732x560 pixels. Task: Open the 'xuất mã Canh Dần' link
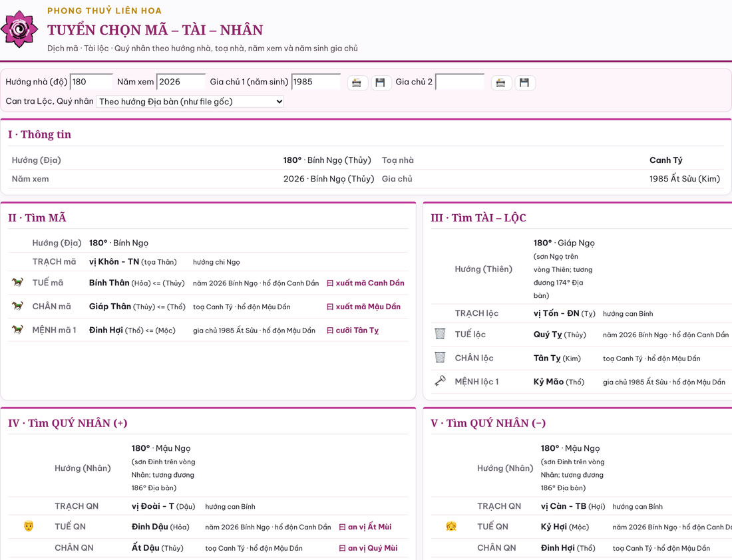pos(365,283)
